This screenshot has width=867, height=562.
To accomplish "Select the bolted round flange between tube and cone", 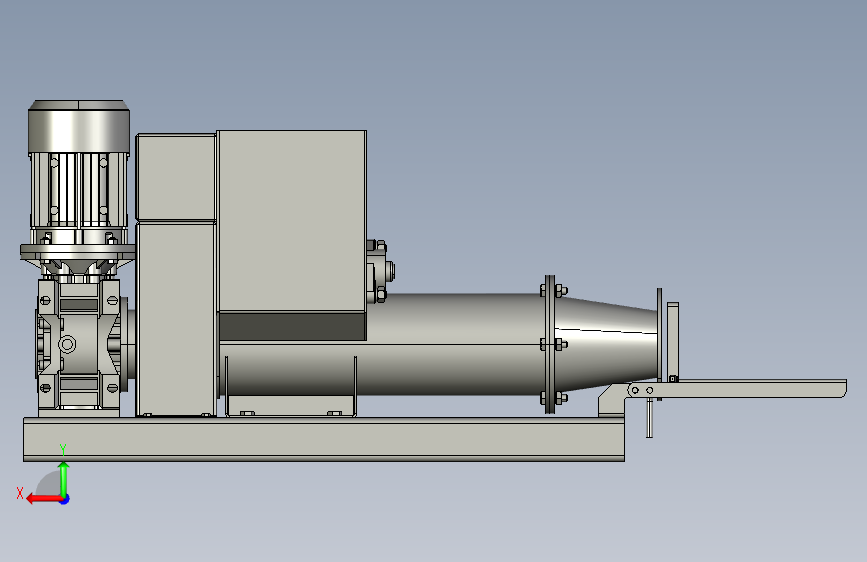I will 550,344.
